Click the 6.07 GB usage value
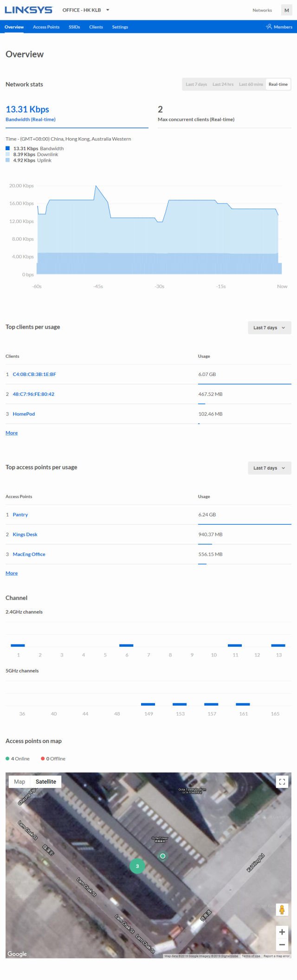The image size is (297, 980). coord(207,374)
